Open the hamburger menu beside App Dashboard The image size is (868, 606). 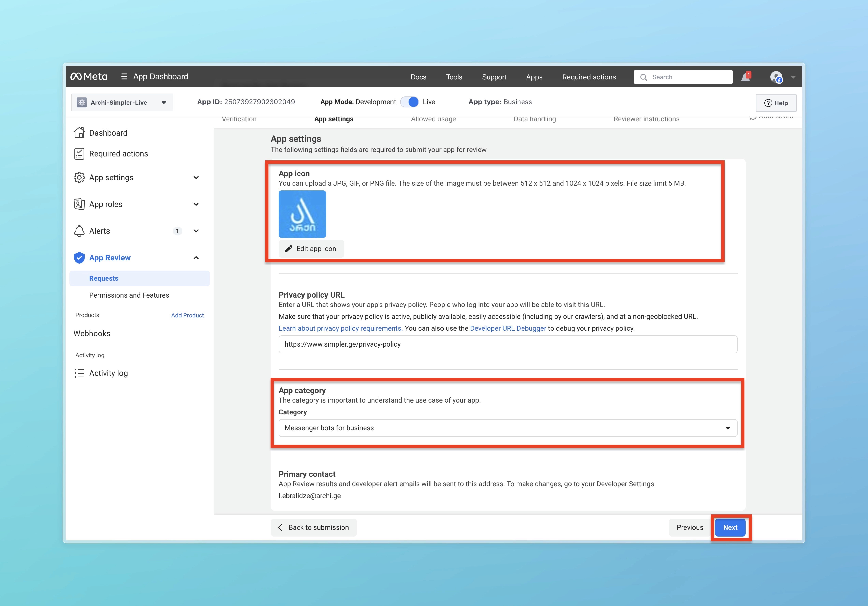click(x=124, y=77)
